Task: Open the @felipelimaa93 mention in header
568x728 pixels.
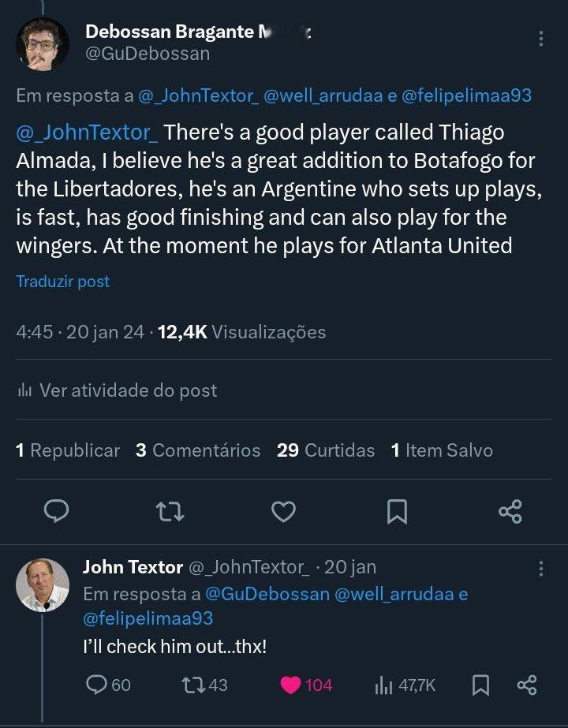Action: pyautogui.click(x=466, y=95)
